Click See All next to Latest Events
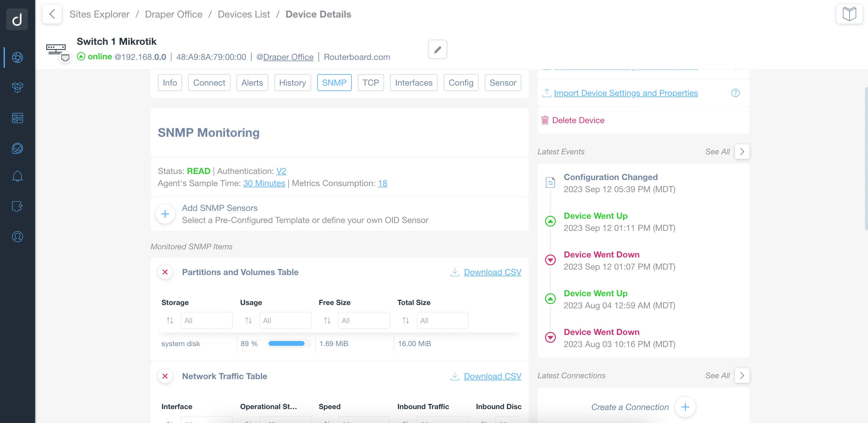The width and height of the screenshot is (868, 423). pos(717,152)
